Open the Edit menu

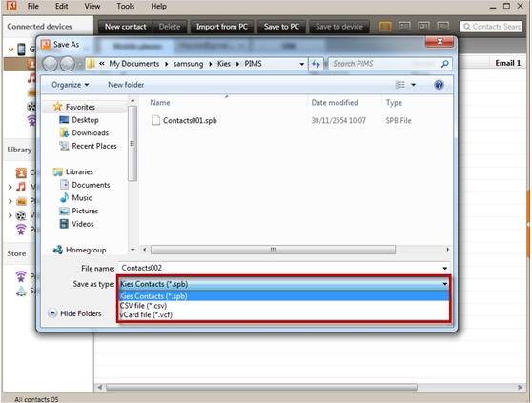point(61,6)
